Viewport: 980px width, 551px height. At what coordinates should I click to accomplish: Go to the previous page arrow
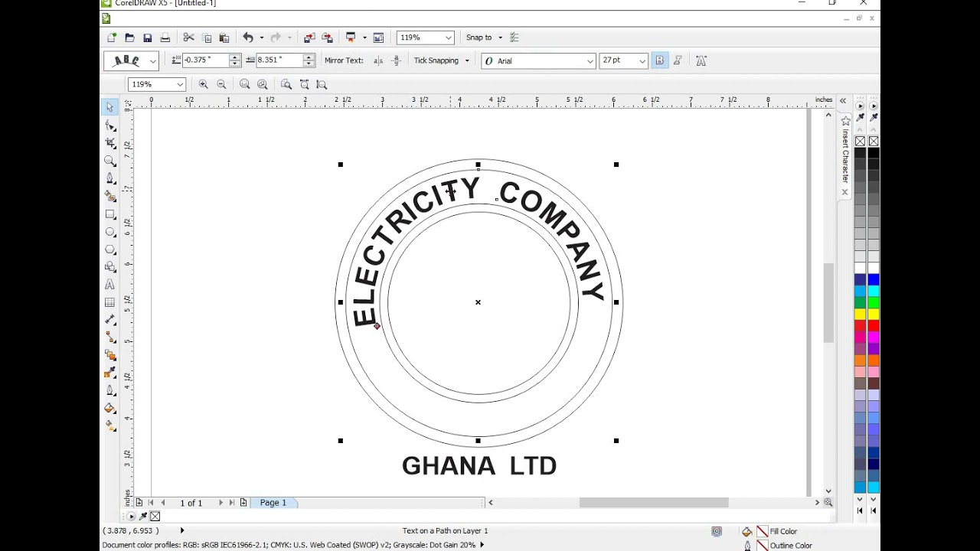[162, 503]
